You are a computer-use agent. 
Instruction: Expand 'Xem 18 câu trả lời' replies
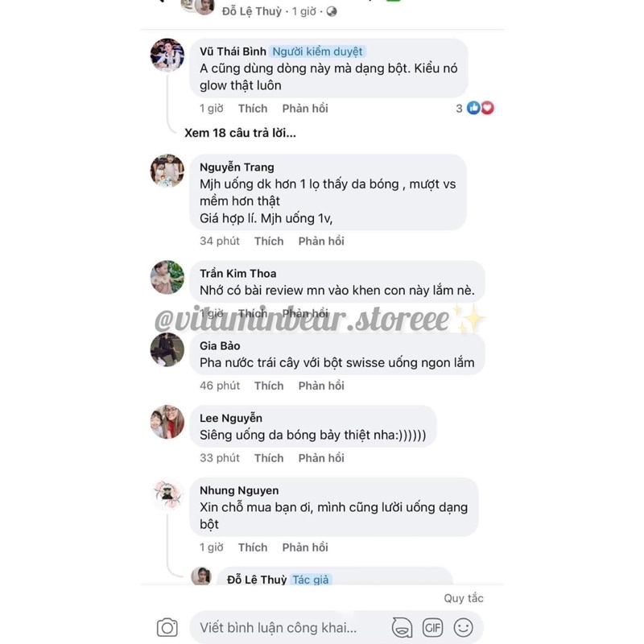(x=240, y=133)
